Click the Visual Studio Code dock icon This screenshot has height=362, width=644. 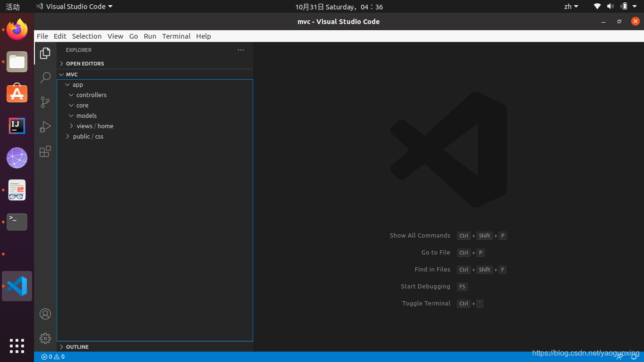[17, 286]
